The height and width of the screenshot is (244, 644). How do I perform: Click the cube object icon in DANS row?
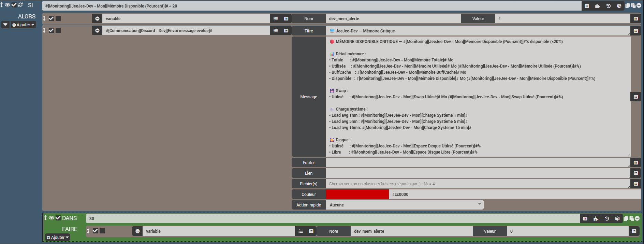[x=617, y=218]
